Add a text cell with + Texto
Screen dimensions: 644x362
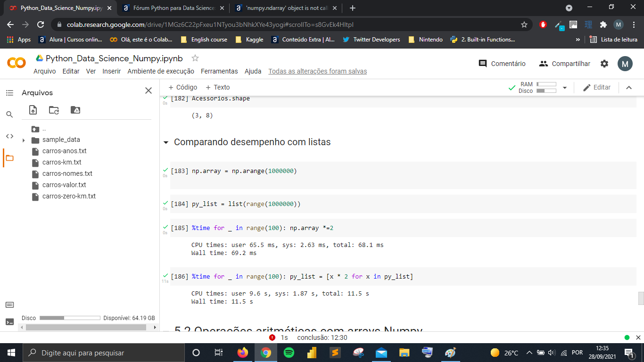click(217, 87)
